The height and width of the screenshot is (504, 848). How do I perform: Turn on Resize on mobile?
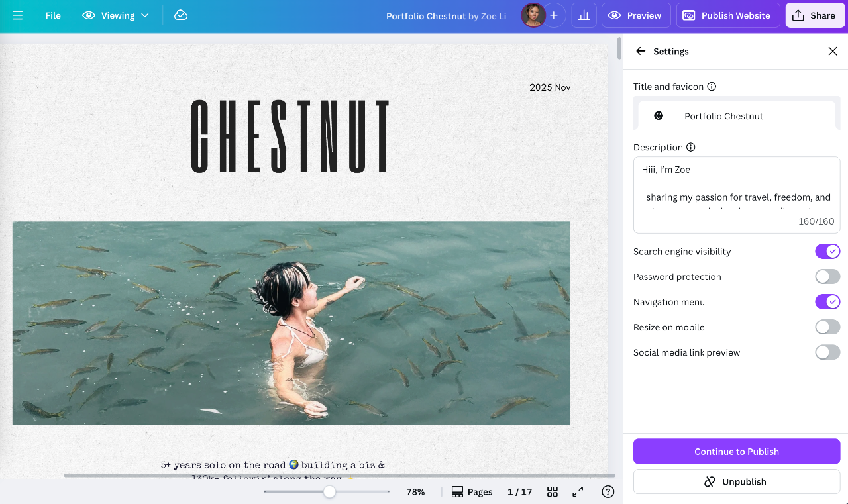pyautogui.click(x=827, y=327)
